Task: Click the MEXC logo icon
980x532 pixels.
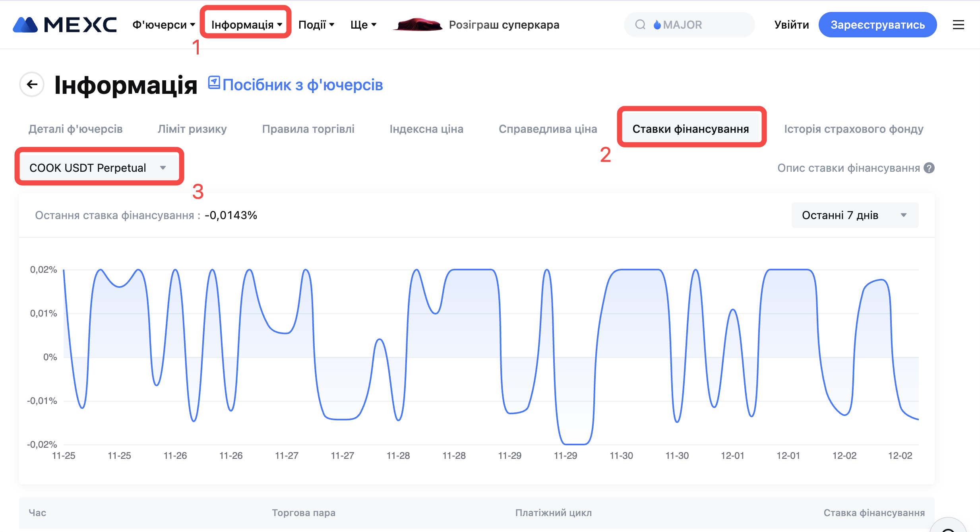Action: (x=25, y=25)
